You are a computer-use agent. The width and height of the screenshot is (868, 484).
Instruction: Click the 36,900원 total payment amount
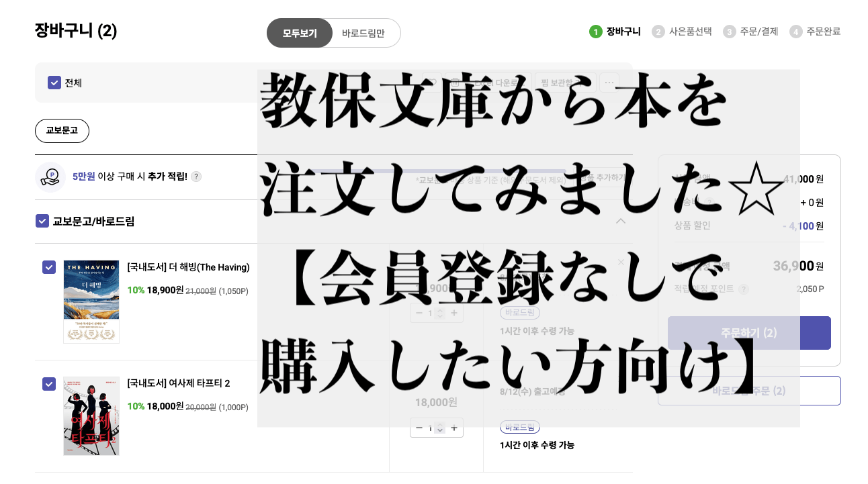click(798, 266)
